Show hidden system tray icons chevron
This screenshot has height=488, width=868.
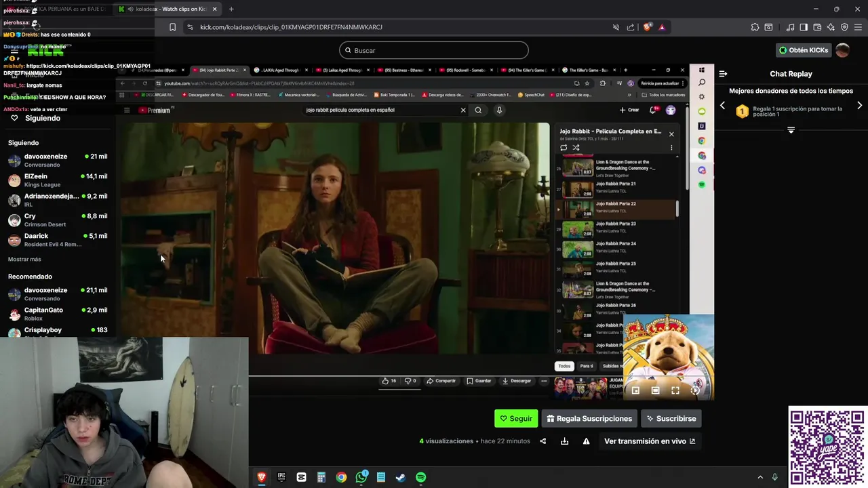pyautogui.click(x=759, y=477)
